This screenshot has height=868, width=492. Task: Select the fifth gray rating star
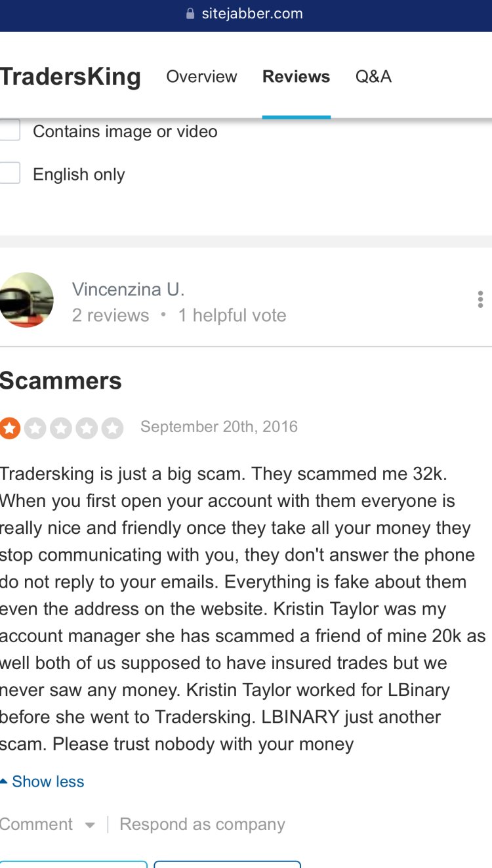(113, 428)
